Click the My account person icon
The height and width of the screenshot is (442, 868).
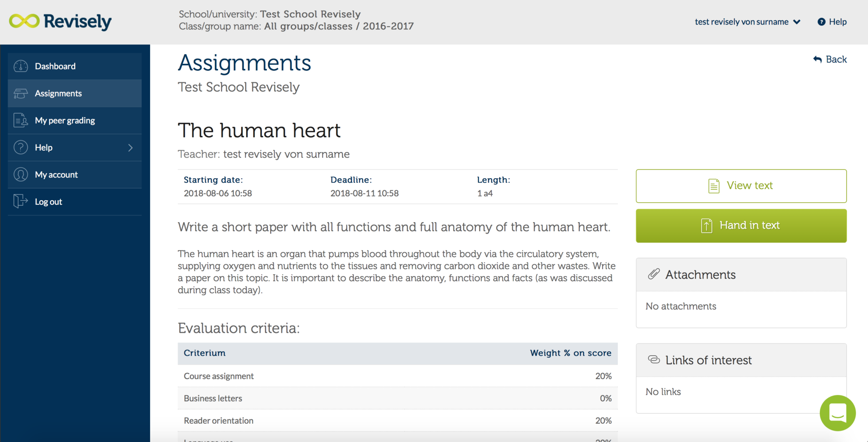point(20,174)
